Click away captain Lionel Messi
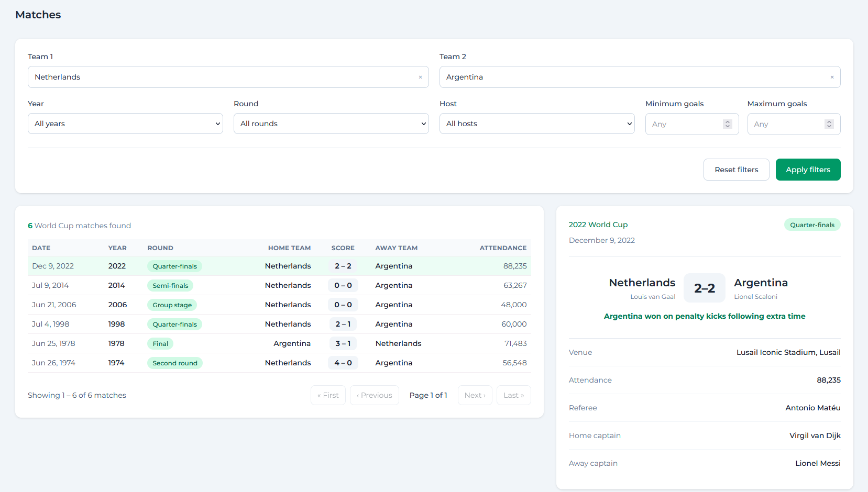Screen dimensions: 868x492 pos(818,463)
